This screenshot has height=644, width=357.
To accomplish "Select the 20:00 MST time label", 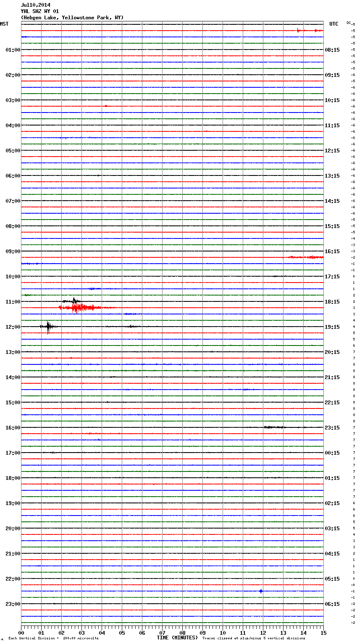I will tap(13, 529).
